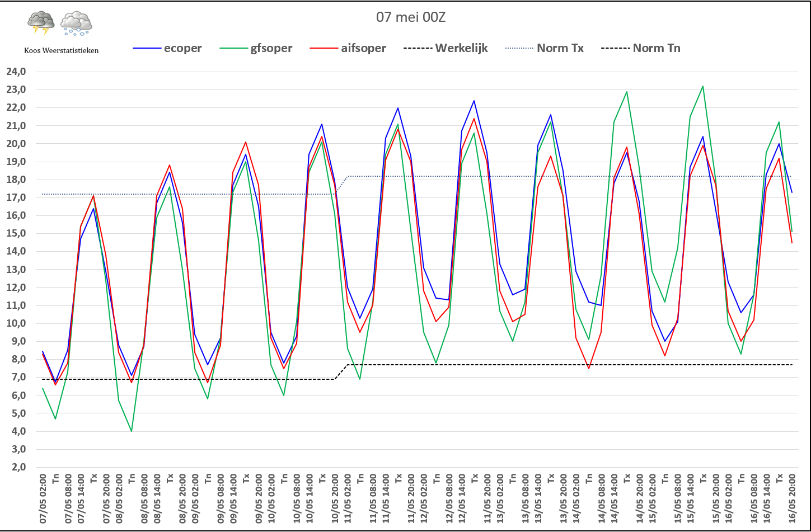This screenshot has width=811, height=532.
Task: Select the aifsoper legend entry
Action: (348, 48)
